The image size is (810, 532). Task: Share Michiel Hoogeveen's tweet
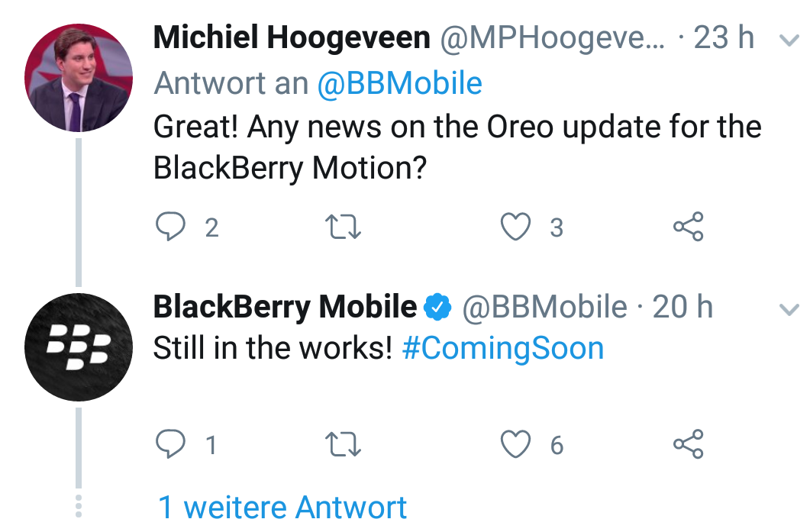click(x=688, y=227)
